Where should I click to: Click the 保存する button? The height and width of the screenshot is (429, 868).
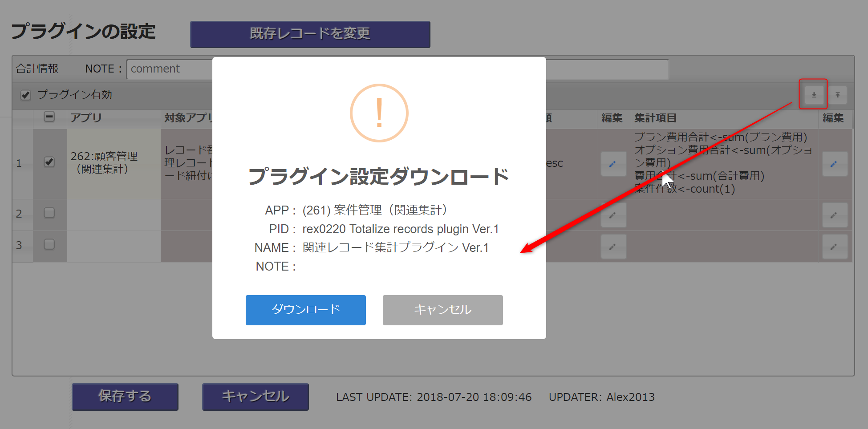click(x=125, y=397)
